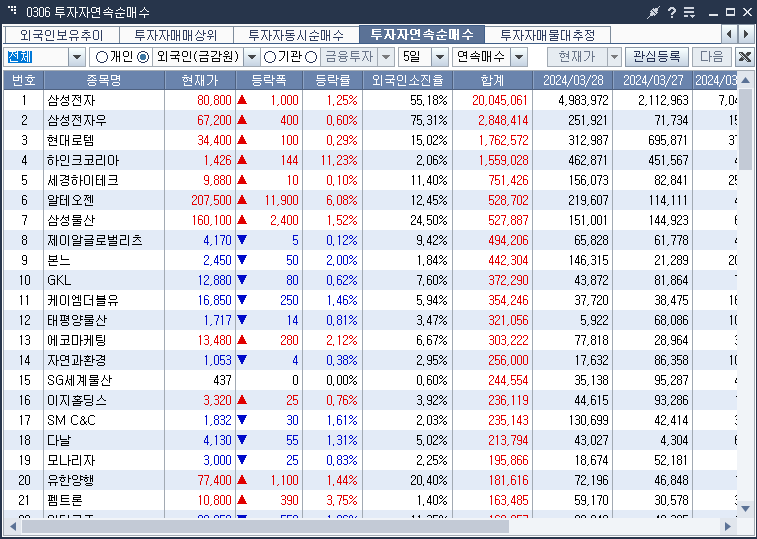Click the 2024/03/27 column header

pos(652,80)
